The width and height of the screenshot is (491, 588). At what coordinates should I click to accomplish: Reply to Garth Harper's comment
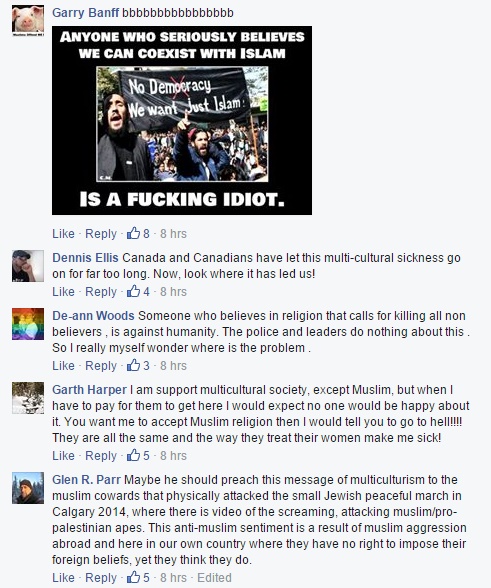[x=101, y=456]
